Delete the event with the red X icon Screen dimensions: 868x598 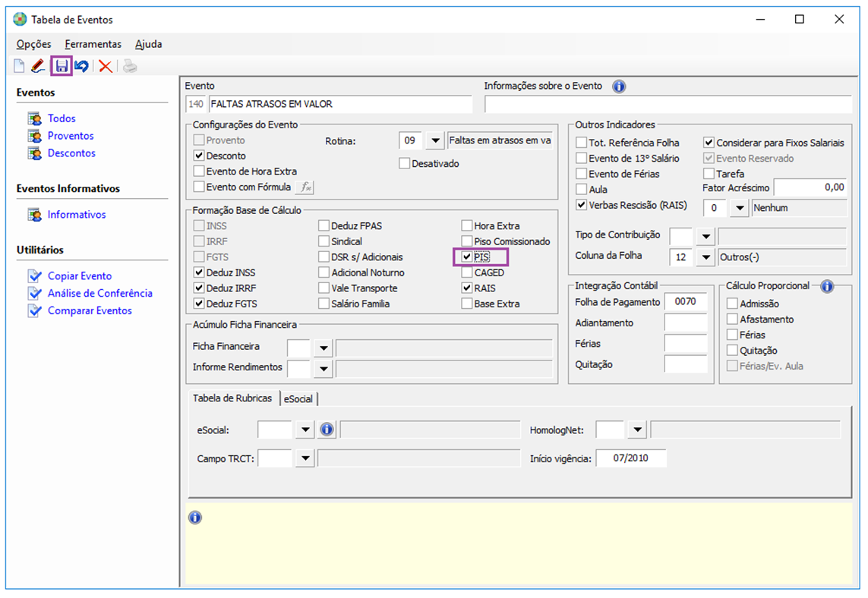tap(106, 66)
